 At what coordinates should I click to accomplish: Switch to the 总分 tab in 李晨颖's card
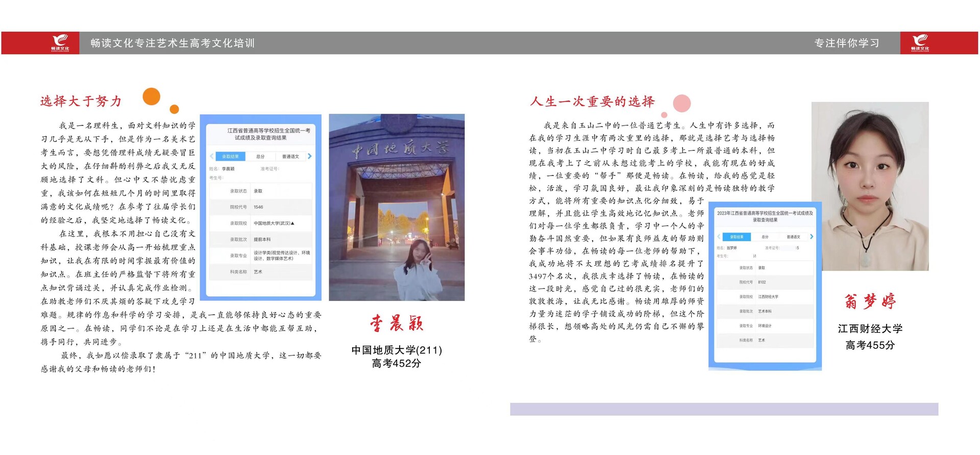(x=260, y=156)
